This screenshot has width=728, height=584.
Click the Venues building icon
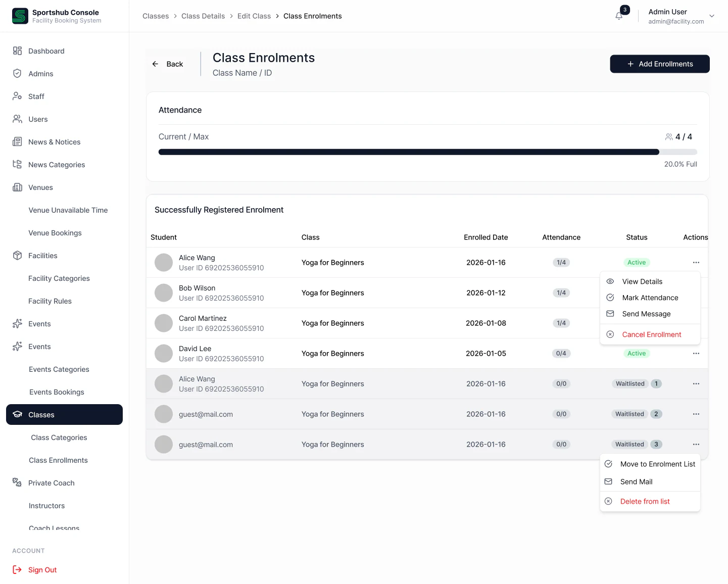(x=17, y=187)
